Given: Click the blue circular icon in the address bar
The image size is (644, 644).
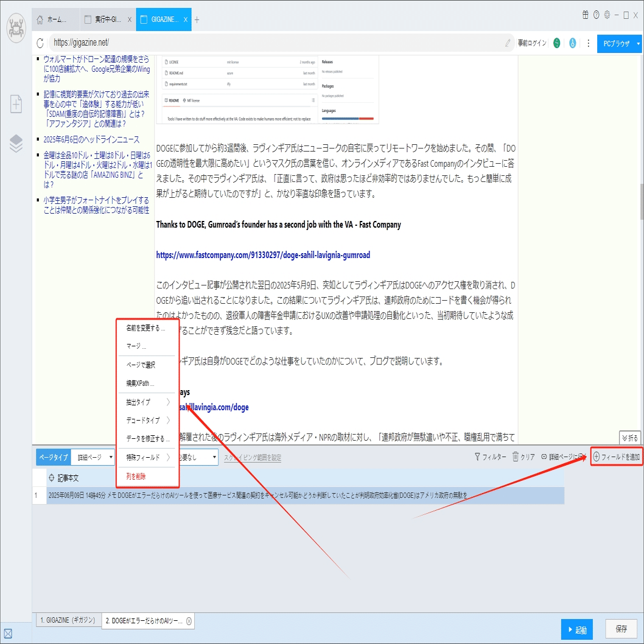Looking at the screenshot, I should coord(573,43).
